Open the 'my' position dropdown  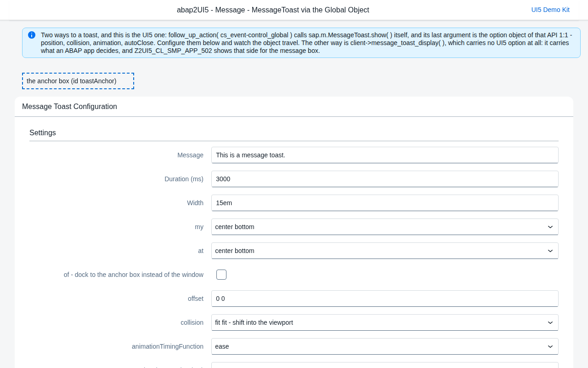[x=385, y=227]
